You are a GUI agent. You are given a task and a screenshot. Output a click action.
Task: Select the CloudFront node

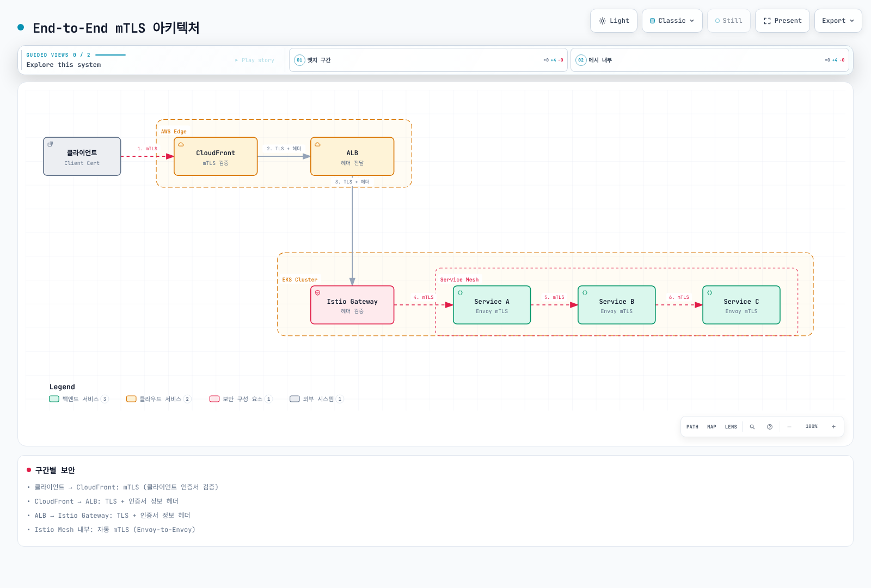point(216,156)
